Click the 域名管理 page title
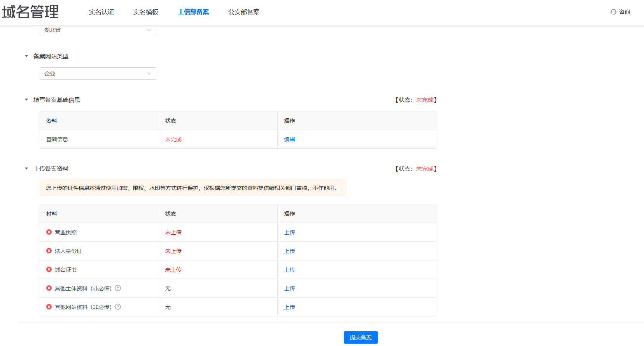The height and width of the screenshot is (346, 644). (30, 12)
